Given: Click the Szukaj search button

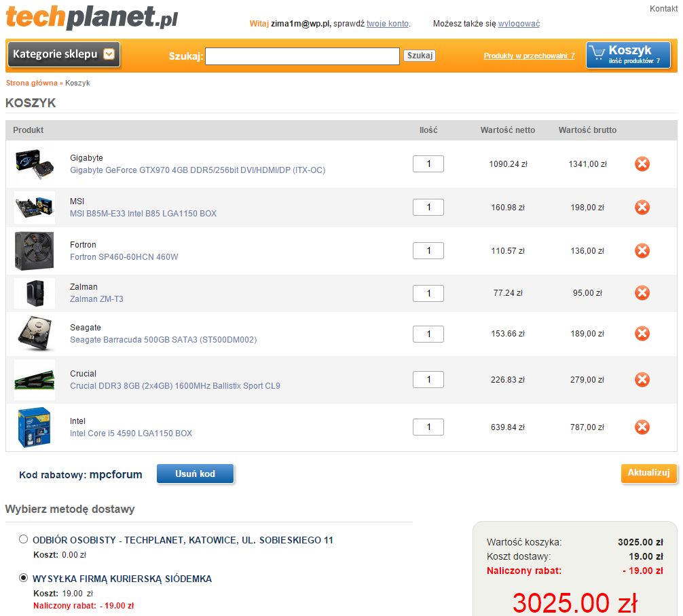Looking at the screenshot, I should coord(420,56).
